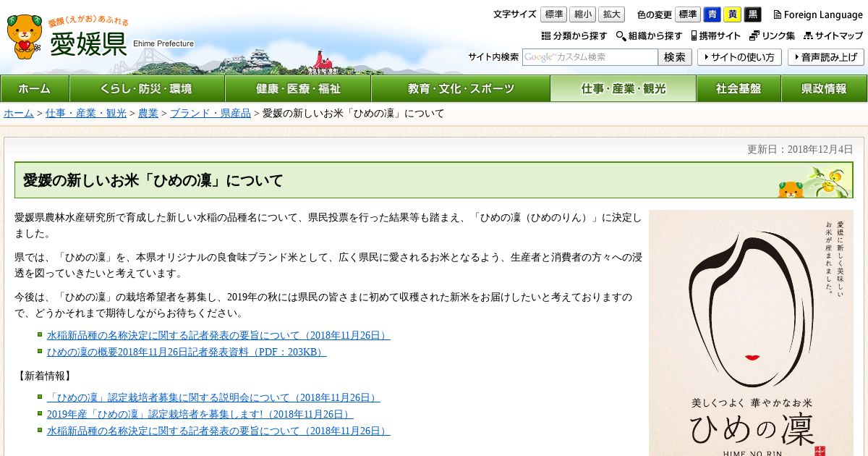868x456 pixels.
Task: Click 農業 breadcrumb link
Action: 148,113
